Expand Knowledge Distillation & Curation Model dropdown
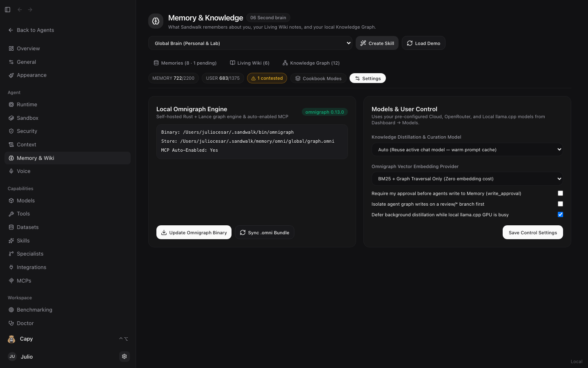Image resolution: width=588 pixels, height=368 pixels. click(x=467, y=150)
